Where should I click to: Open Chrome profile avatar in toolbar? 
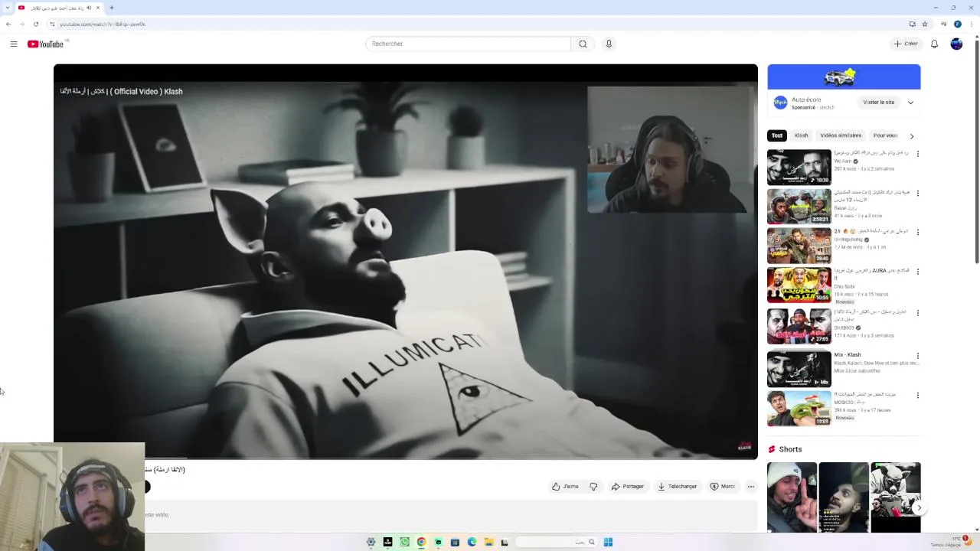957,24
